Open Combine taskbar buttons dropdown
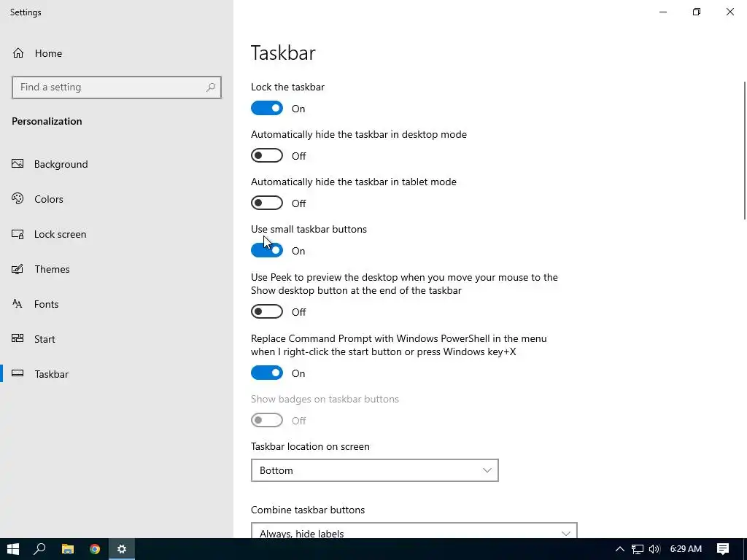747x560 pixels. 414,531
